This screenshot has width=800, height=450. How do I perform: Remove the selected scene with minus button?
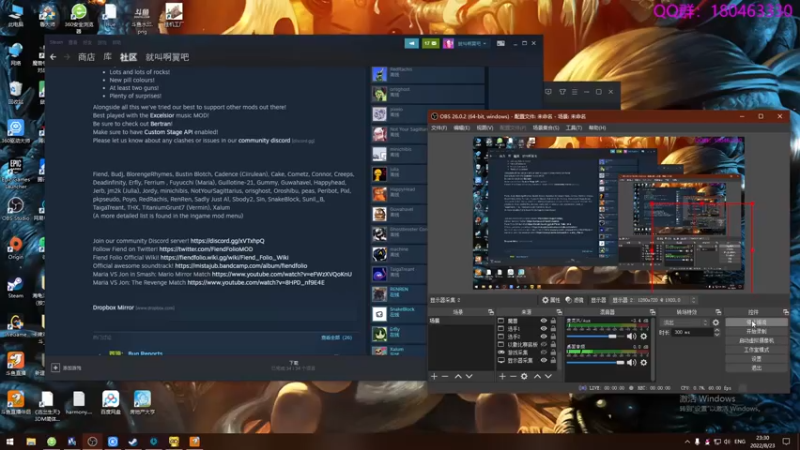coord(445,377)
